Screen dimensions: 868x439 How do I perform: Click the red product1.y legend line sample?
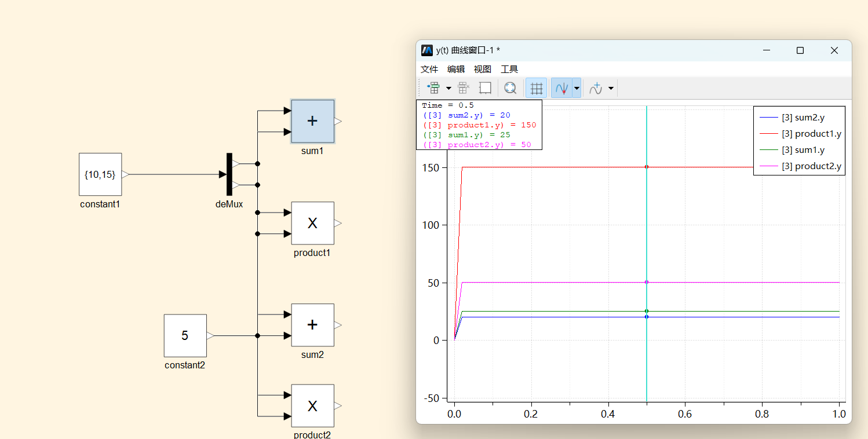pos(768,134)
